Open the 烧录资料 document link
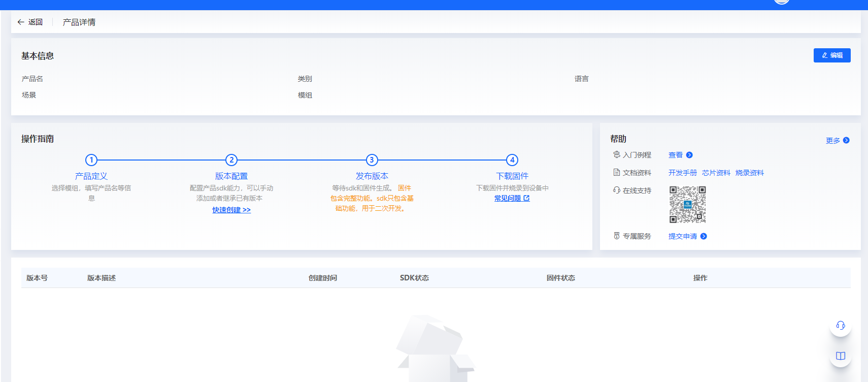 (750, 173)
